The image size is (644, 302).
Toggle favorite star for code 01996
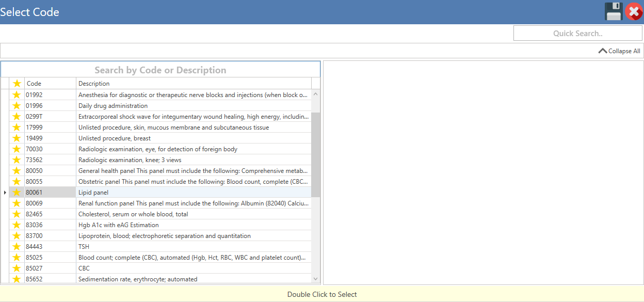click(17, 106)
